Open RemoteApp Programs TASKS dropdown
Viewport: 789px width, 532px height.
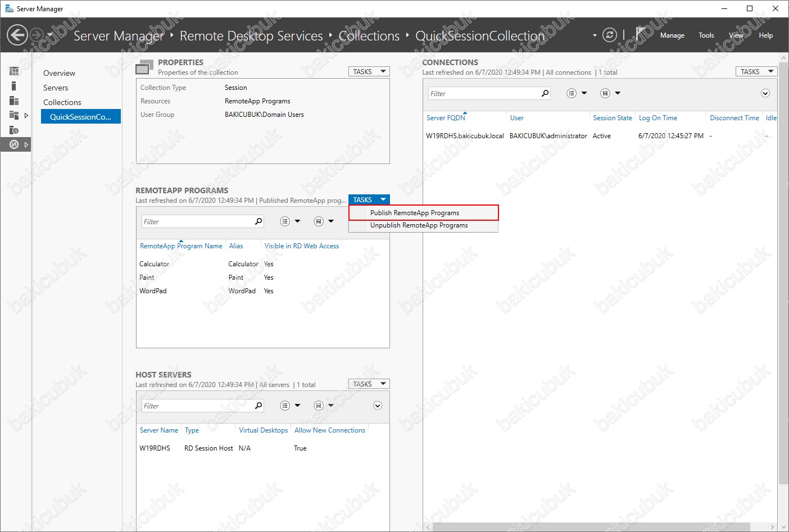(x=369, y=199)
